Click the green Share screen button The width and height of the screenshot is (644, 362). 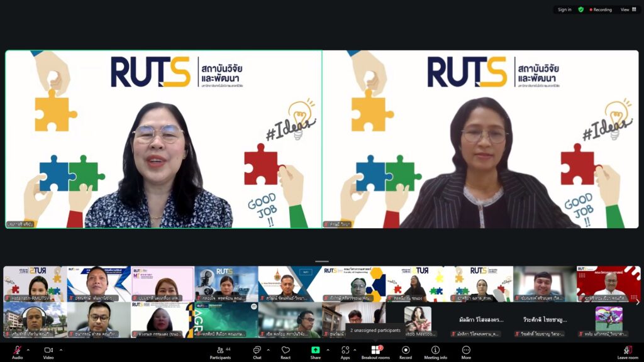click(x=315, y=352)
